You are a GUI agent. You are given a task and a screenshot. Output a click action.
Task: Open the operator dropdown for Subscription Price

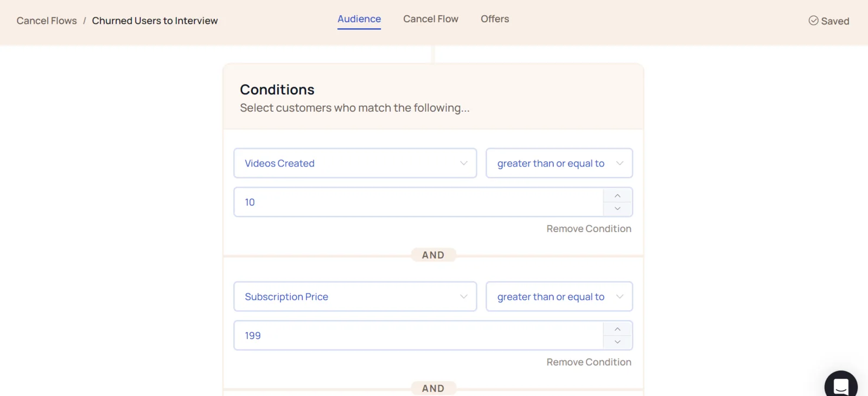coord(559,297)
